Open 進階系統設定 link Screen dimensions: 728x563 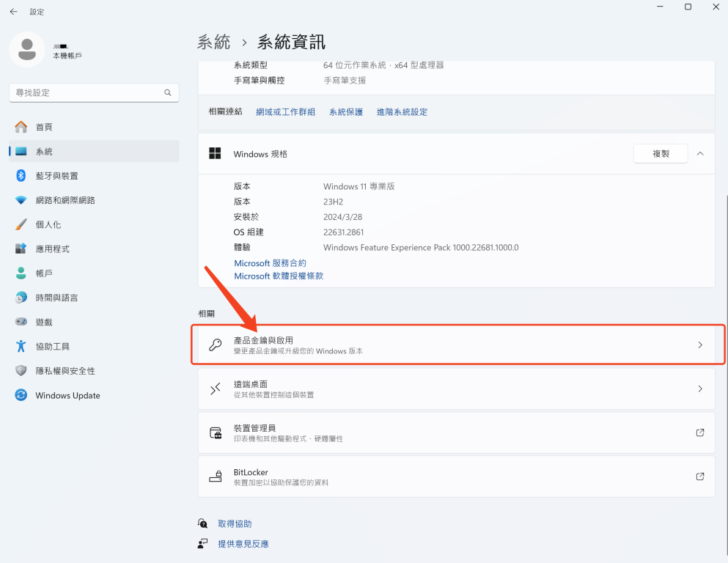click(x=402, y=112)
